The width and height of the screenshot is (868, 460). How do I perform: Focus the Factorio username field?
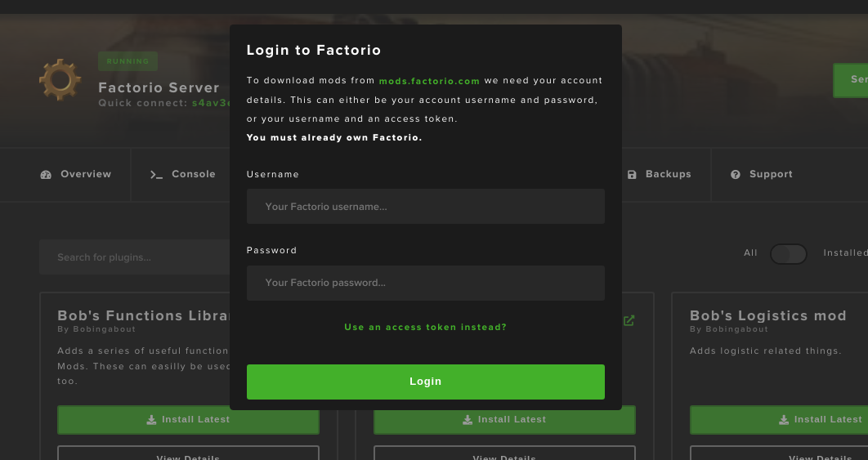pos(425,207)
